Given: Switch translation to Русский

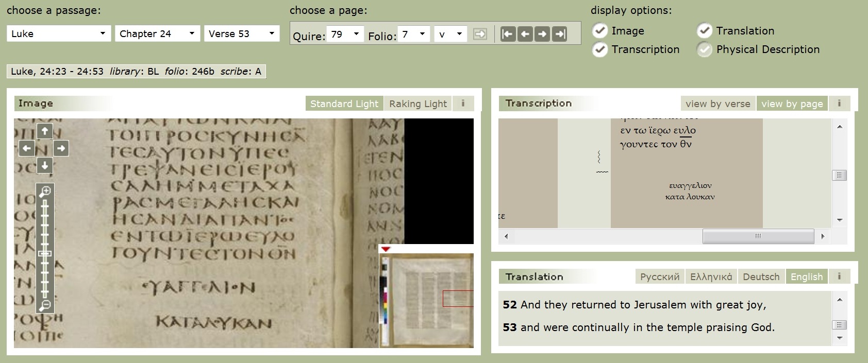Looking at the screenshot, I should (x=660, y=276).
